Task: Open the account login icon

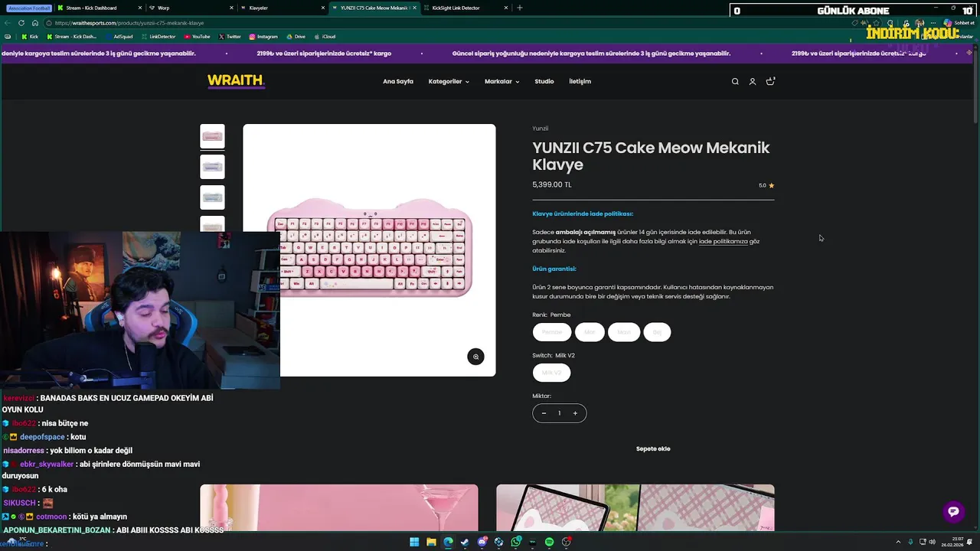Action: [x=753, y=81]
